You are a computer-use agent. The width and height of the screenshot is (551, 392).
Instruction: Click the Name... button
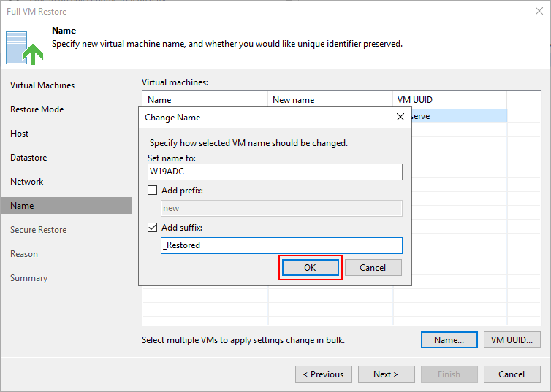click(x=449, y=340)
